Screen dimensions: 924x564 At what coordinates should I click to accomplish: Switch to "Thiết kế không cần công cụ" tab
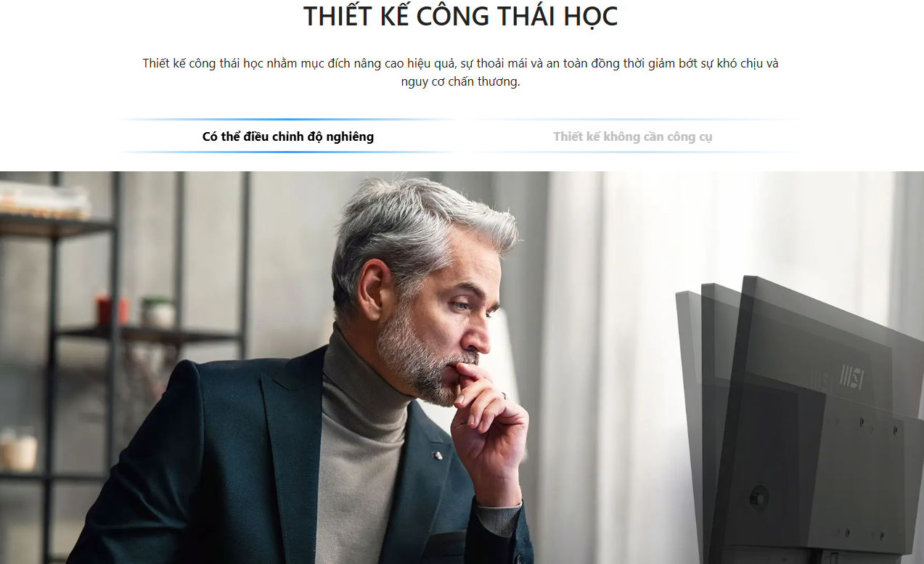(632, 136)
